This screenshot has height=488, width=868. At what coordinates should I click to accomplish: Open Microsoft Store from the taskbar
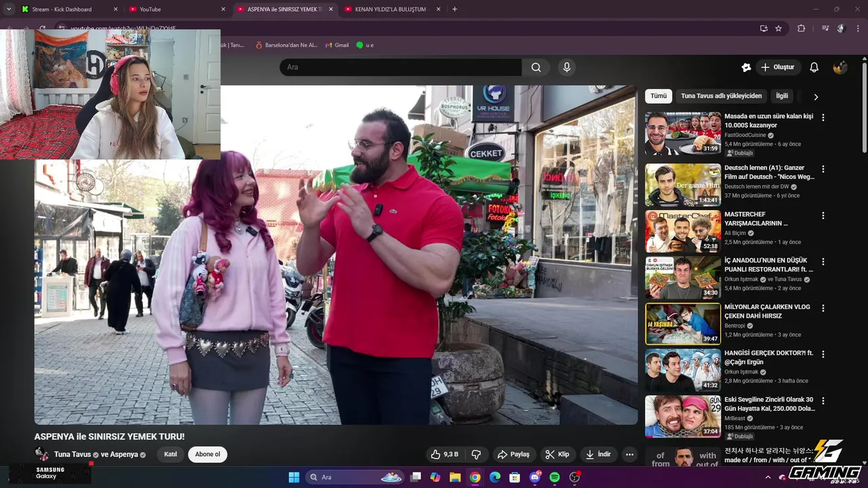(515, 477)
